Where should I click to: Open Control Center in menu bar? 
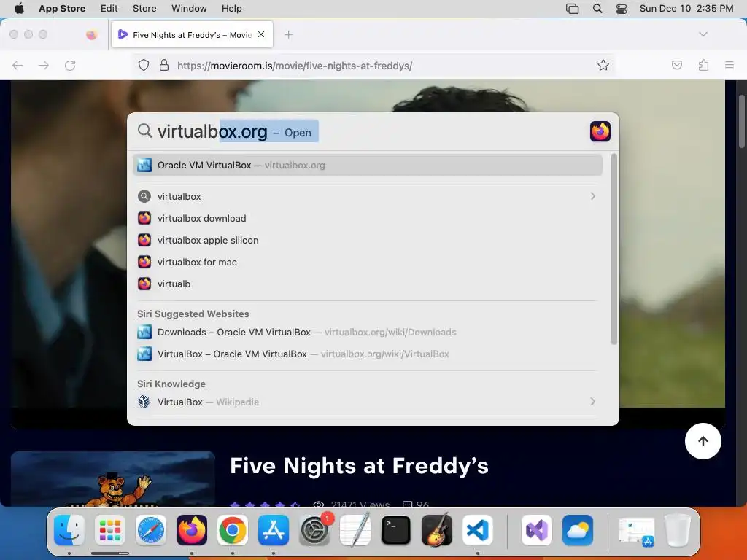tap(622, 8)
